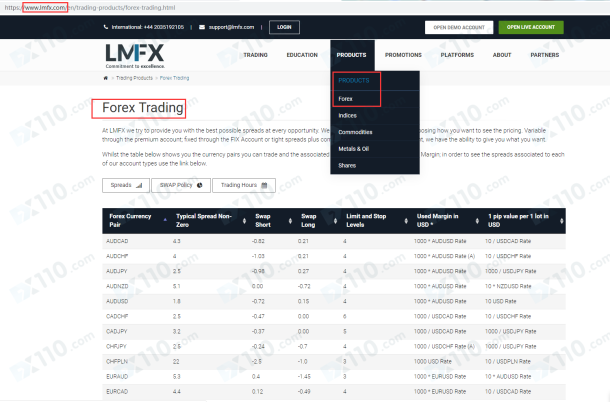Sort by Forex Currency Pair column
This screenshot has height=402, width=610.
coord(134,221)
